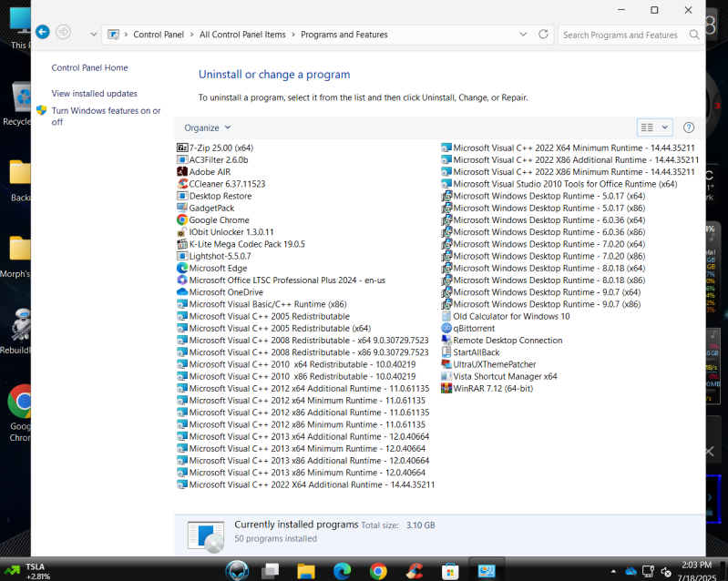Select Visual C++ 2022 X64 Additional Runtime
Image resolution: width=728 pixels, height=581 pixels.
pos(306,485)
